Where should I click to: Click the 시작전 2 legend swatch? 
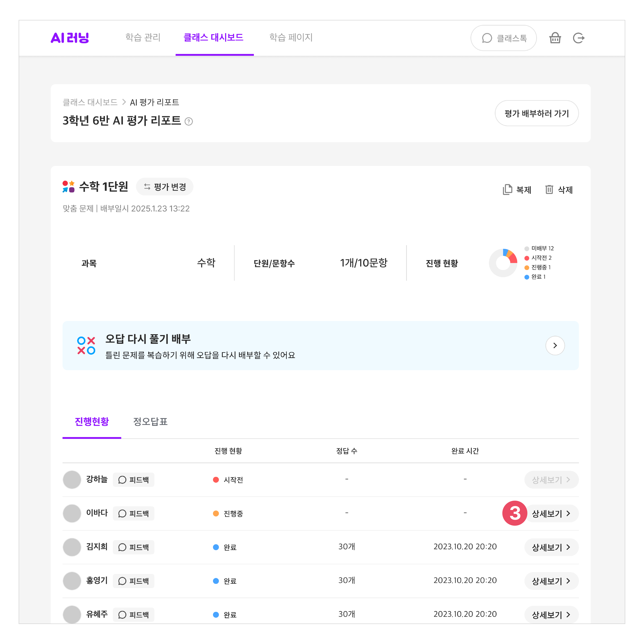click(x=527, y=258)
